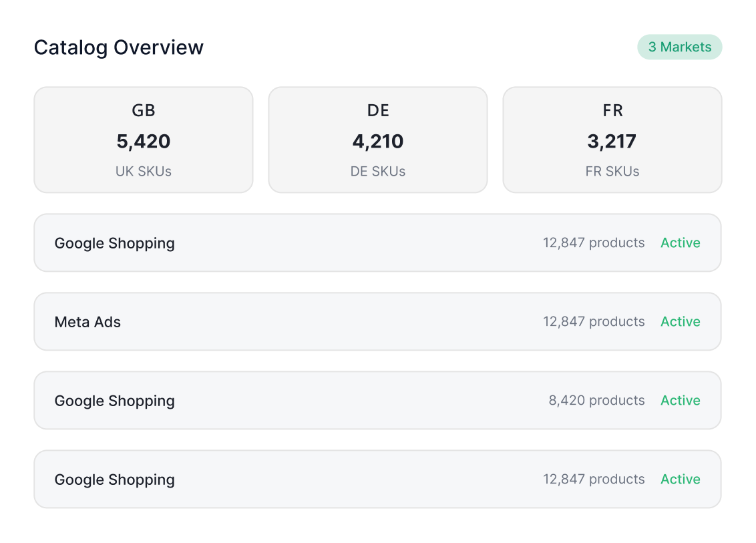
Task: Select the Catalog Overview heading
Action: (119, 47)
